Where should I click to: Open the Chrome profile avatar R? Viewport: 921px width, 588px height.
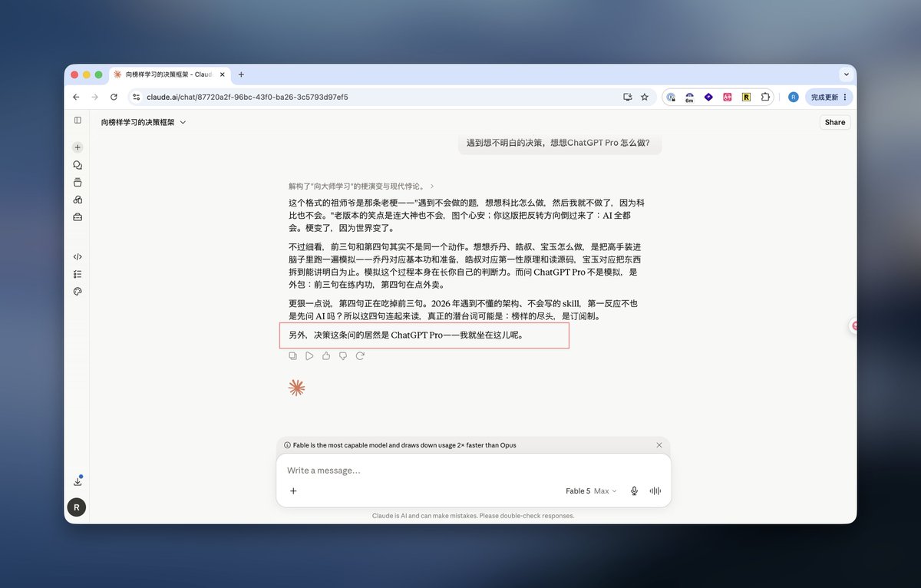pos(794,97)
